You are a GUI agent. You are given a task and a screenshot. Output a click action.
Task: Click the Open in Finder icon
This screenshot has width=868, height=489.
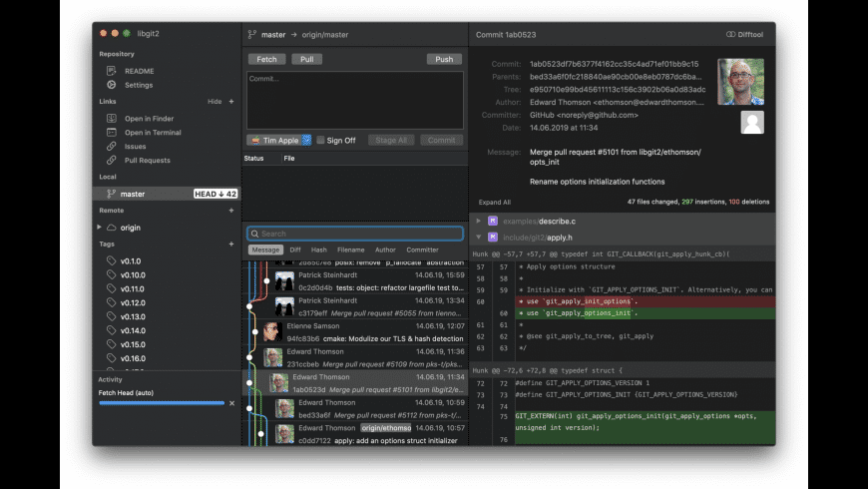click(x=112, y=118)
